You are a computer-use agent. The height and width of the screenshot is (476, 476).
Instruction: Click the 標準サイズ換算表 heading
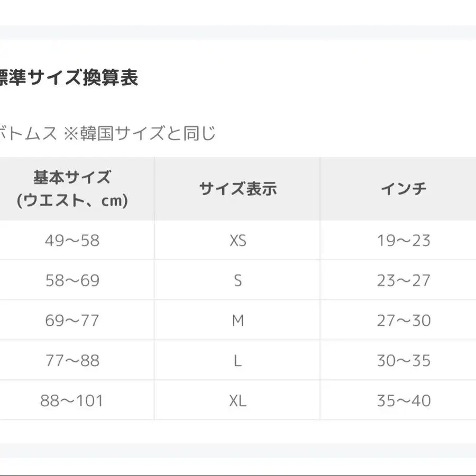[x=69, y=78]
